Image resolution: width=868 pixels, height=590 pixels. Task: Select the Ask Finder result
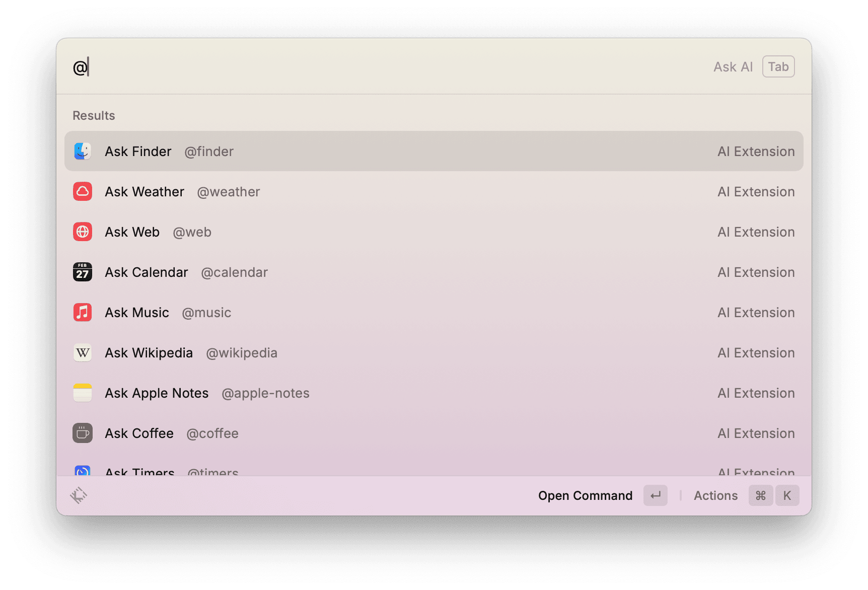tap(434, 151)
